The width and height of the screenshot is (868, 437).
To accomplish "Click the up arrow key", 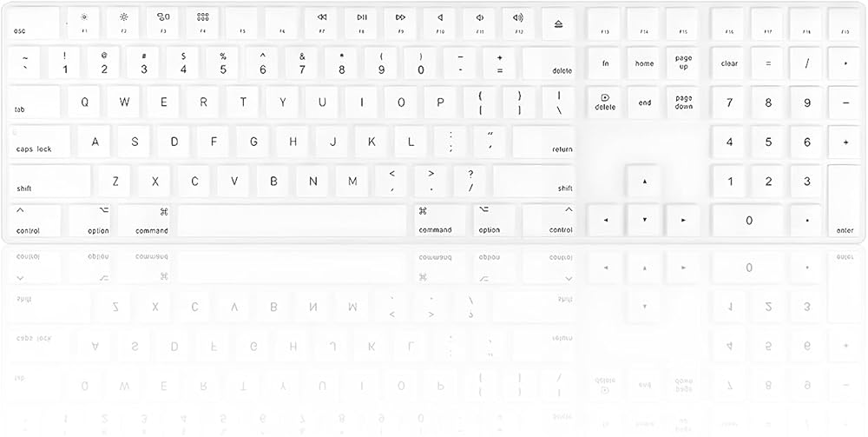I will click(644, 182).
